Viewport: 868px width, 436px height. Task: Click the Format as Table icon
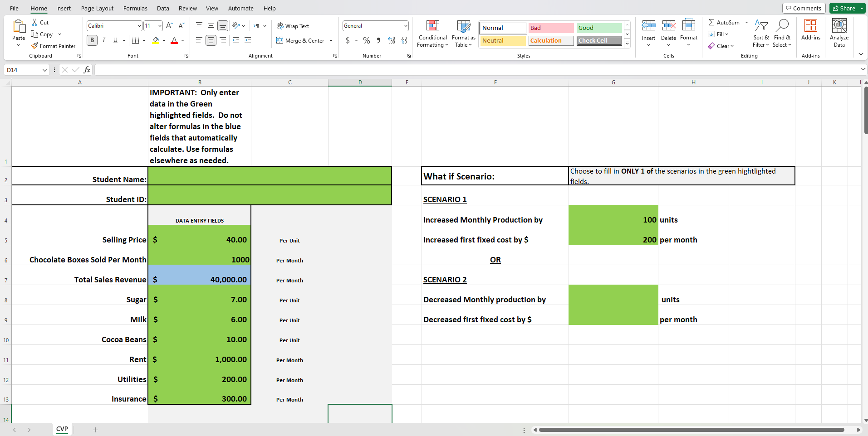point(462,34)
